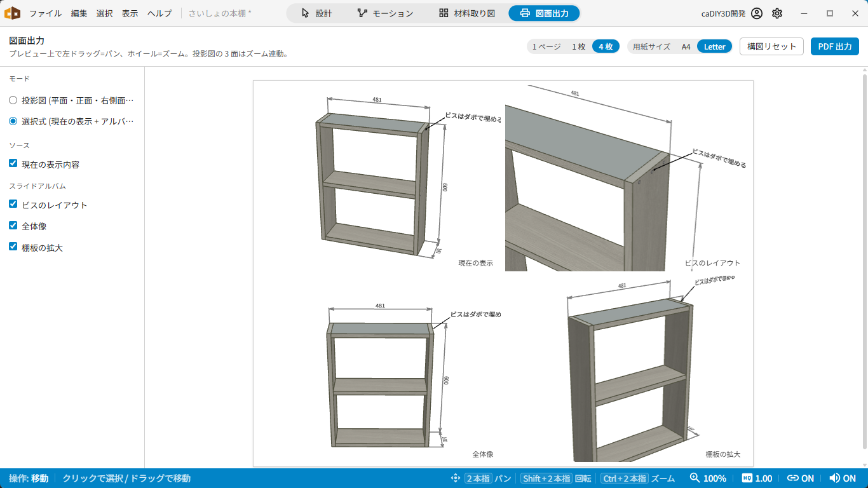Open the user account icon
This screenshot has height=488, width=868.
point(756,13)
